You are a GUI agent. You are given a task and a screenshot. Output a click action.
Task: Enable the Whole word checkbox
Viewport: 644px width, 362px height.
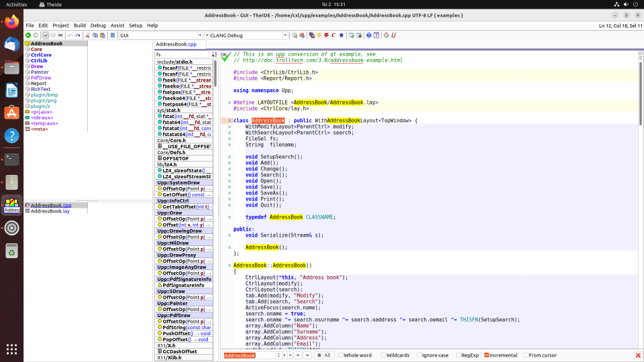pos(341,355)
